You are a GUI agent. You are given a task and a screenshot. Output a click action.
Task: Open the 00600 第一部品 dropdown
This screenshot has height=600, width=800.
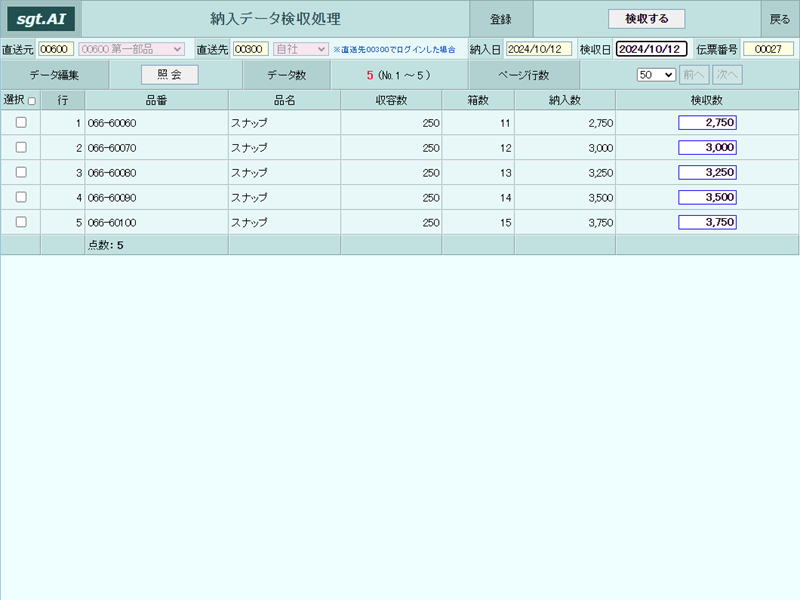click(132, 49)
